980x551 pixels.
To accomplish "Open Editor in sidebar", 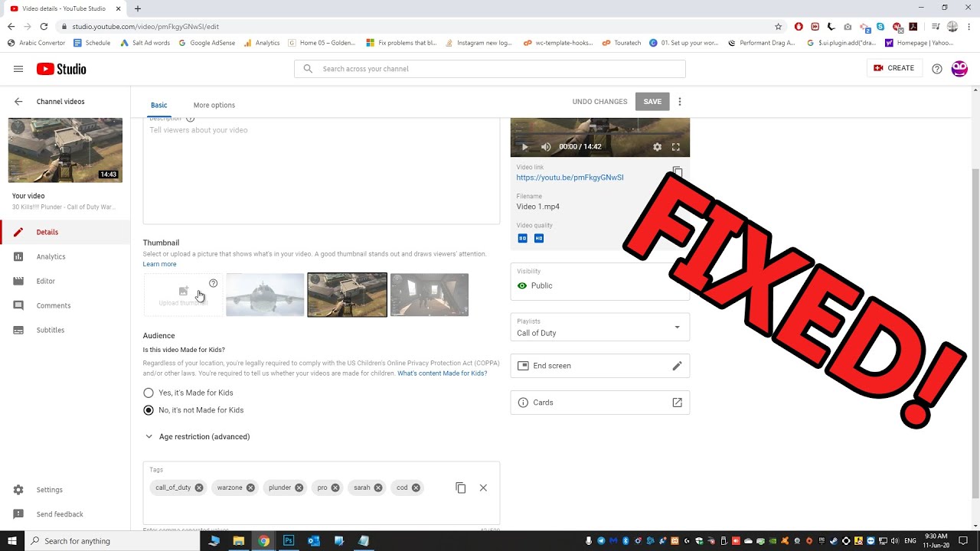I will point(65,281).
